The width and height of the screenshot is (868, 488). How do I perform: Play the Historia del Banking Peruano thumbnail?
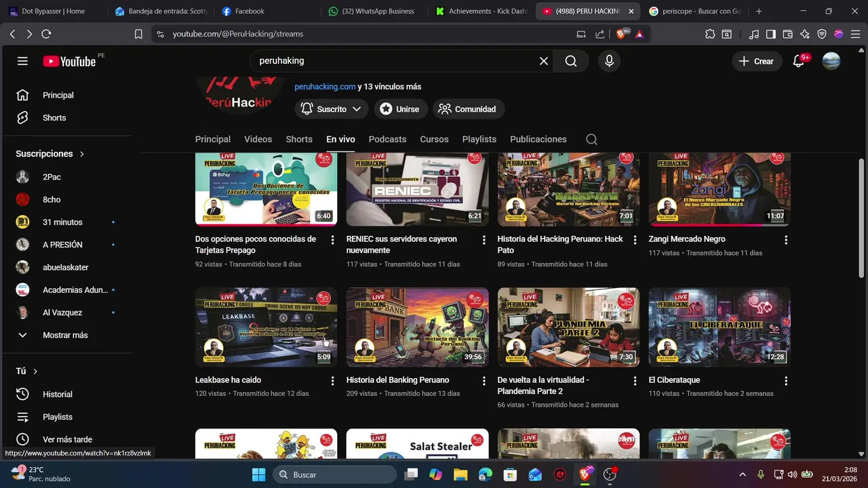coord(417,327)
